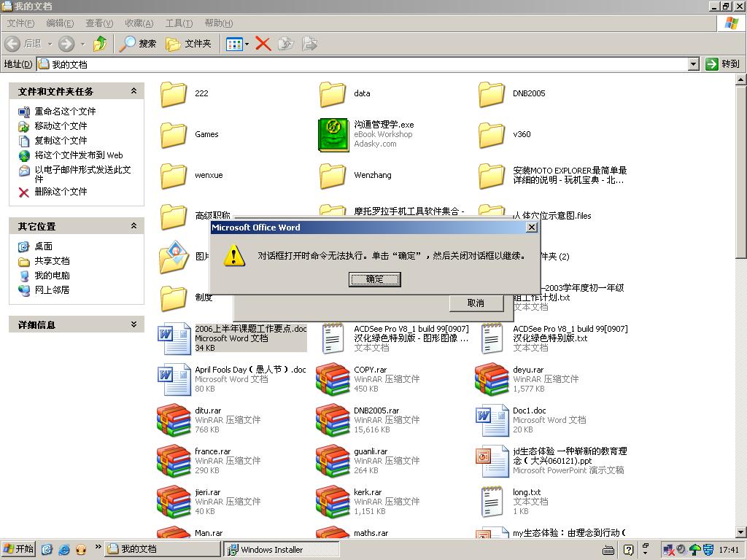Click 将这个文件发布到 Web link
Image resolution: width=747 pixels, height=560 pixels.
pyautogui.click(x=79, y=155)
